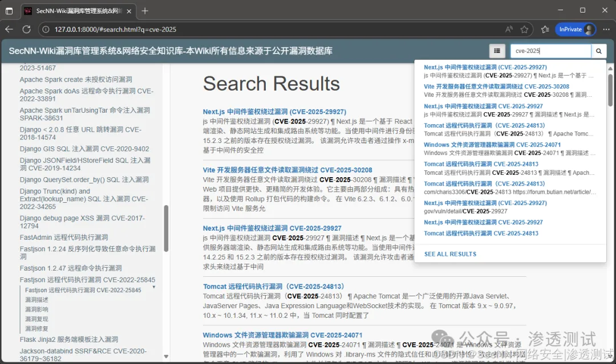This screenshot has width=616, height=364.
Task: Open sidebar item Apache Spark unTarUsingTar SPARK-38631
Action: pos(85,114)
